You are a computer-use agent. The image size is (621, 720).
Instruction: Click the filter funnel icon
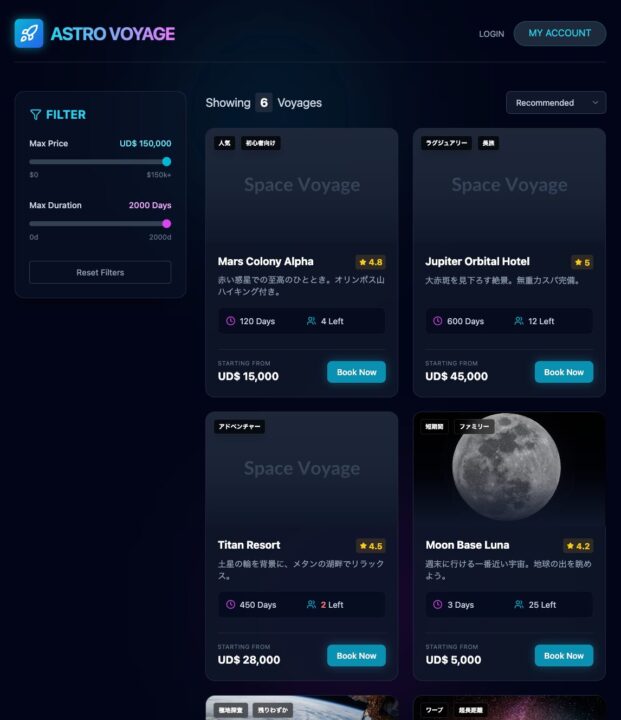point(36,115)
